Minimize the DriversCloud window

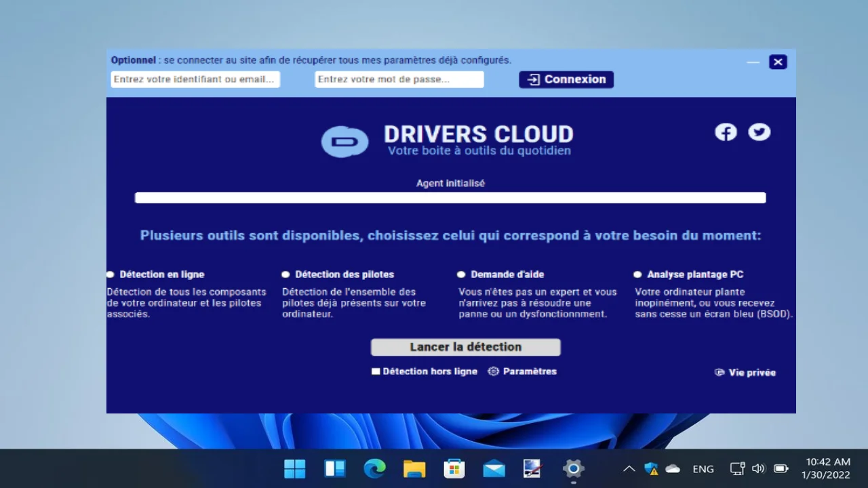753,62
